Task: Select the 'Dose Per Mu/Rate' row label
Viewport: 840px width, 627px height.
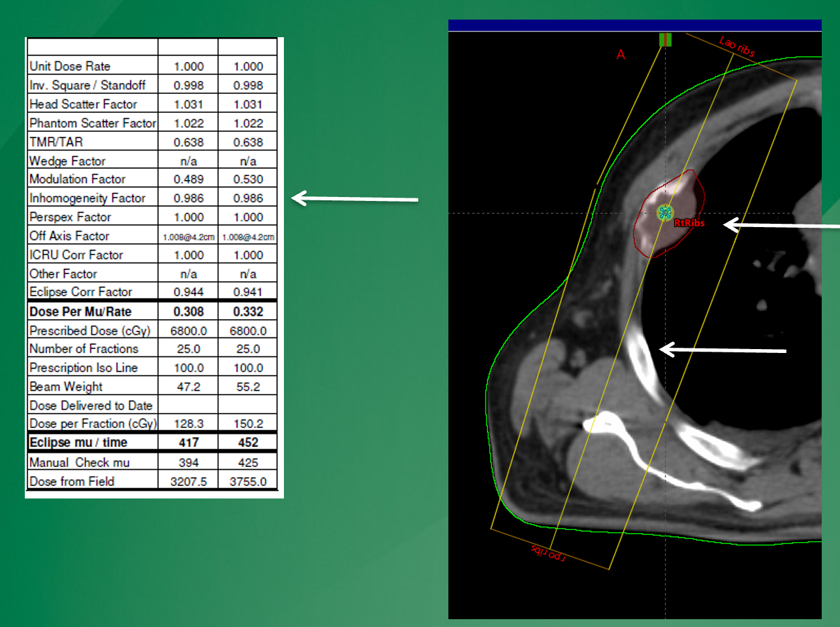Action: click(80, 312)
